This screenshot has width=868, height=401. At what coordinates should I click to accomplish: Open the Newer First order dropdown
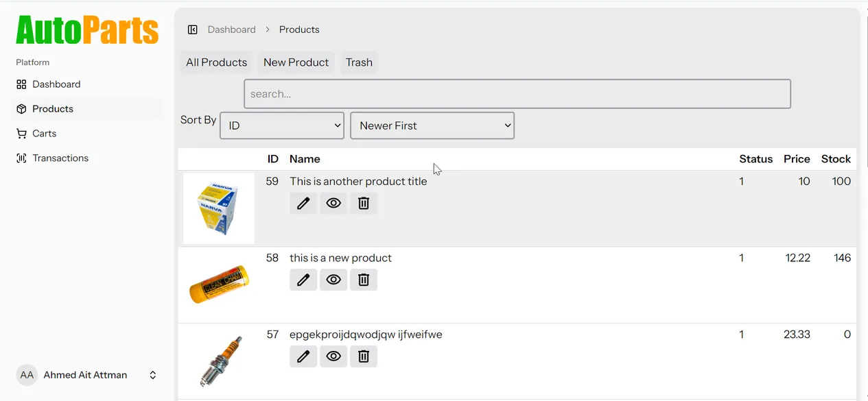432,125
